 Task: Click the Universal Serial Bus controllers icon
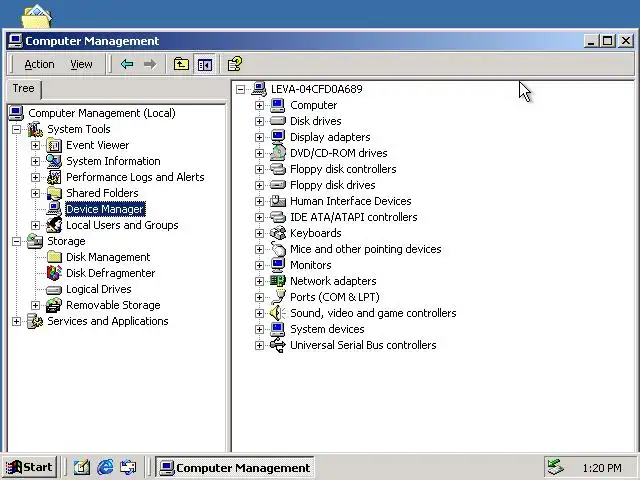pos(278,345)
